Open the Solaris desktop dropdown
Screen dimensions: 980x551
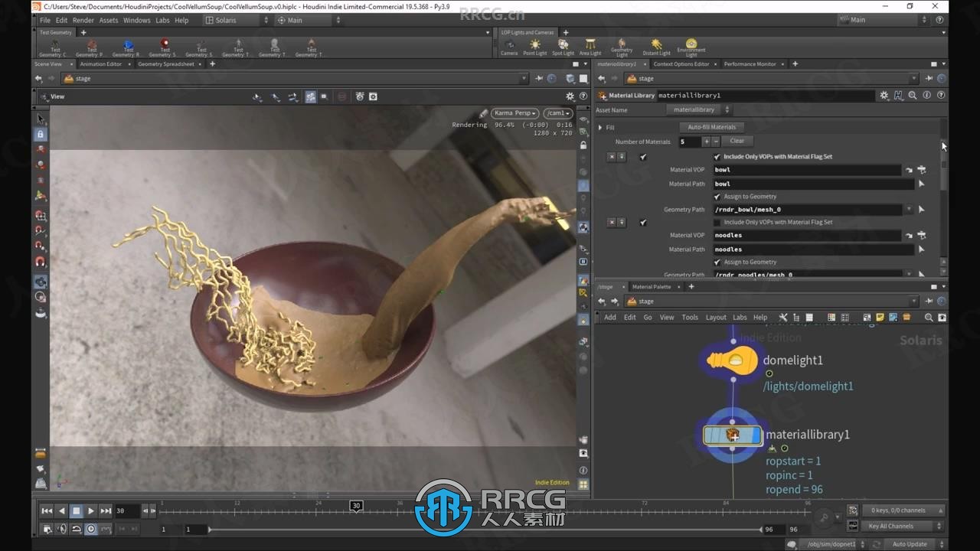coord(237,20)
